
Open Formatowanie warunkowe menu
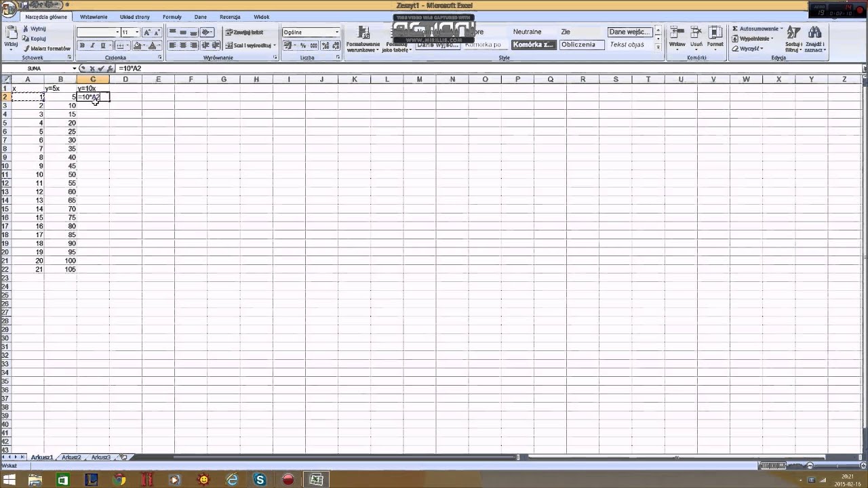(x=363, y=39)
